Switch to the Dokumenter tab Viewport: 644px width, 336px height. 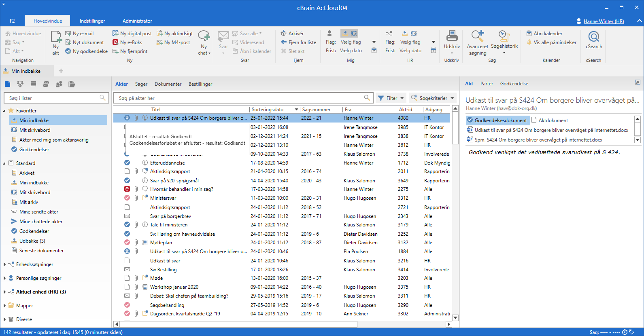[x=168, y=84]
